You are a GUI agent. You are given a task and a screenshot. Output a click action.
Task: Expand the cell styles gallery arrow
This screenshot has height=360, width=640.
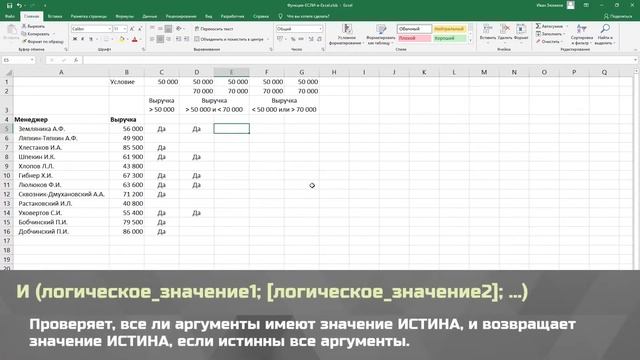pos(470,40)
